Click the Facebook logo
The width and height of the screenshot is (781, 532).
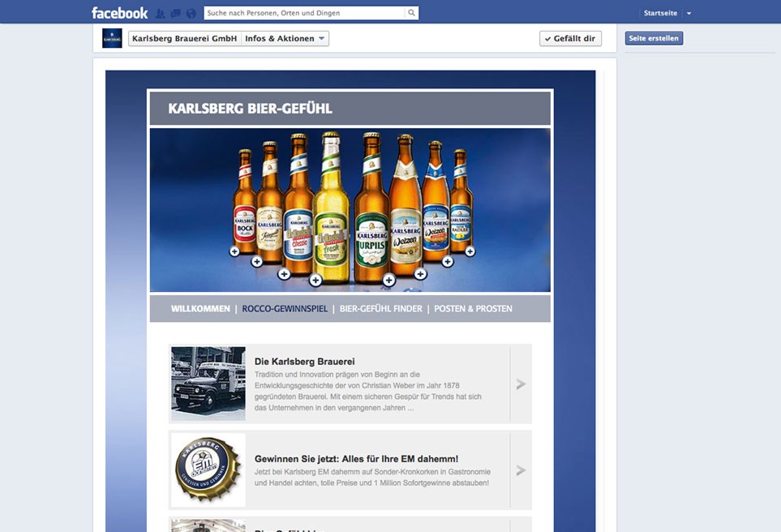(x=119, y=13)
